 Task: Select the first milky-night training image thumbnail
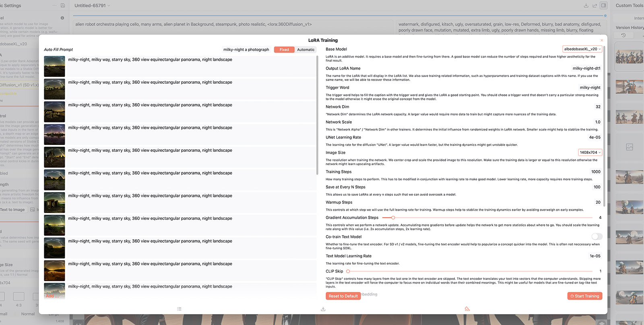point(54,66)
